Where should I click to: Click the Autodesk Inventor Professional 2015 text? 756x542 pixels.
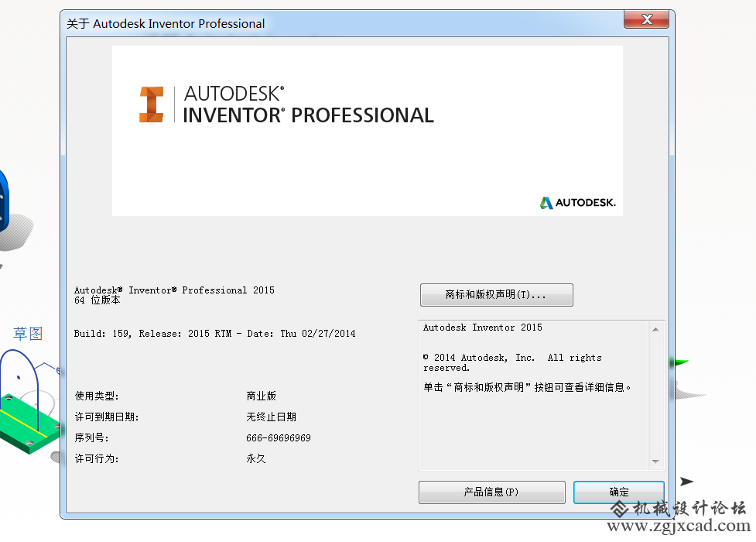174,290
